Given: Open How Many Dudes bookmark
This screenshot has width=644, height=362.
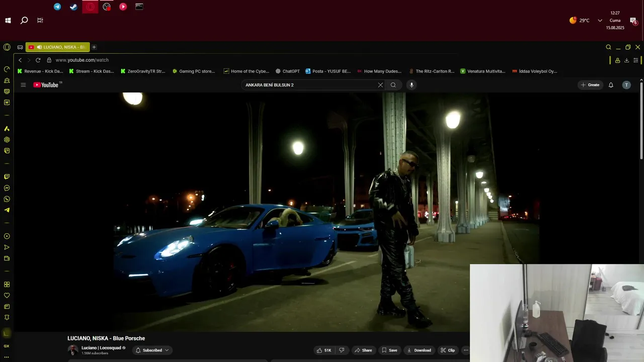Looking at the screenshot, I should pos(379,71).
